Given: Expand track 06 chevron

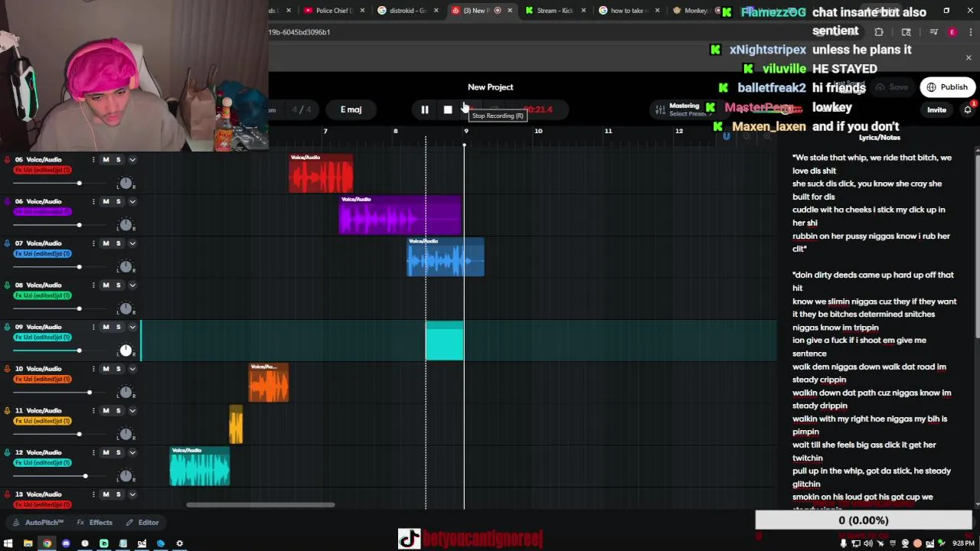Looking at the screenshot, I should click(132, 201).
